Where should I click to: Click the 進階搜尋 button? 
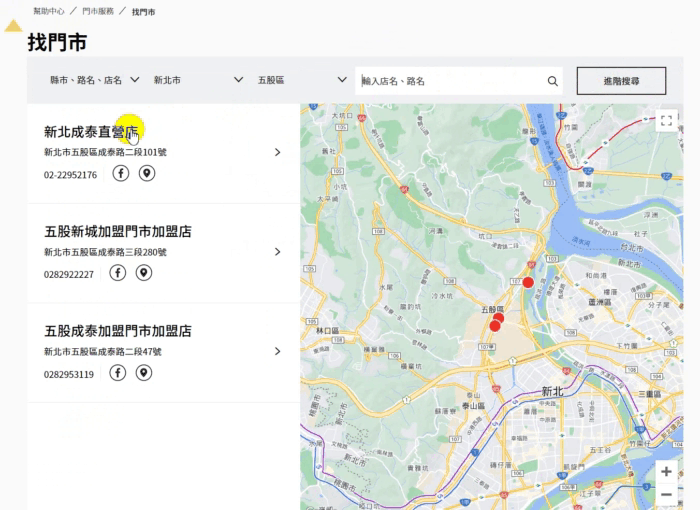pos(621,81)
